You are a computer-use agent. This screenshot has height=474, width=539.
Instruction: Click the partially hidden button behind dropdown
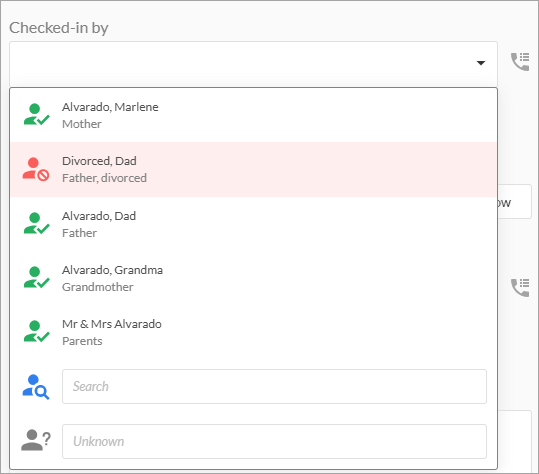[x=514, y=202]
